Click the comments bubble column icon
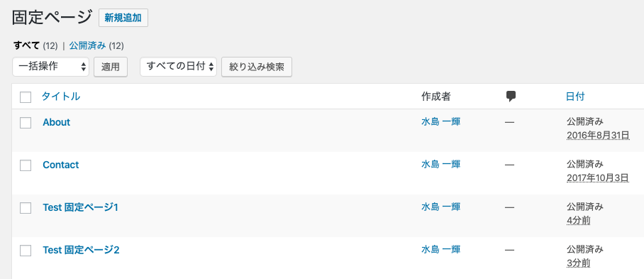The image size is (644, 279). [511, 97]
